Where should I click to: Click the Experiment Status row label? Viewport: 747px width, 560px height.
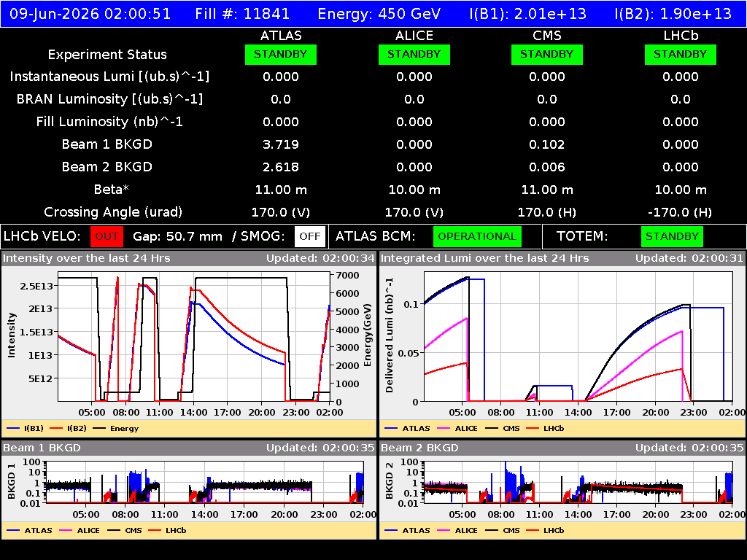click(x=107, y=54)
